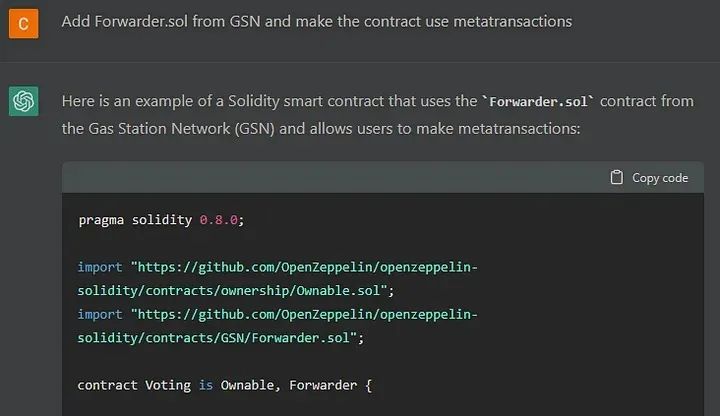
Task: Click the second blue import keyword
Action: point(100,315)
